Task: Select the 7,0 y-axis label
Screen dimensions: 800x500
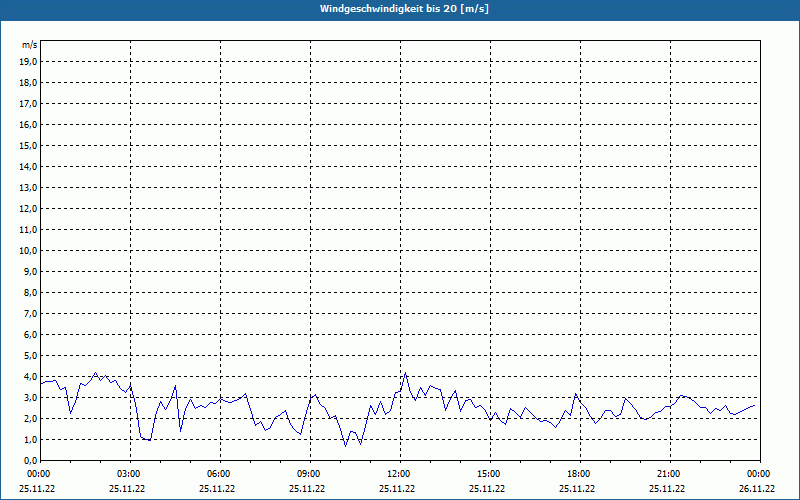Action: coord(30,313)
